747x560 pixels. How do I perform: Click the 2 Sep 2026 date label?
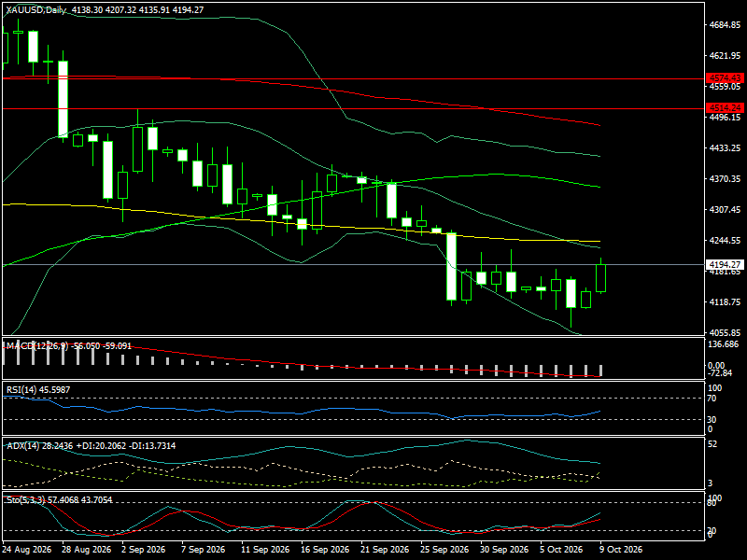click(x=144, y=550)
